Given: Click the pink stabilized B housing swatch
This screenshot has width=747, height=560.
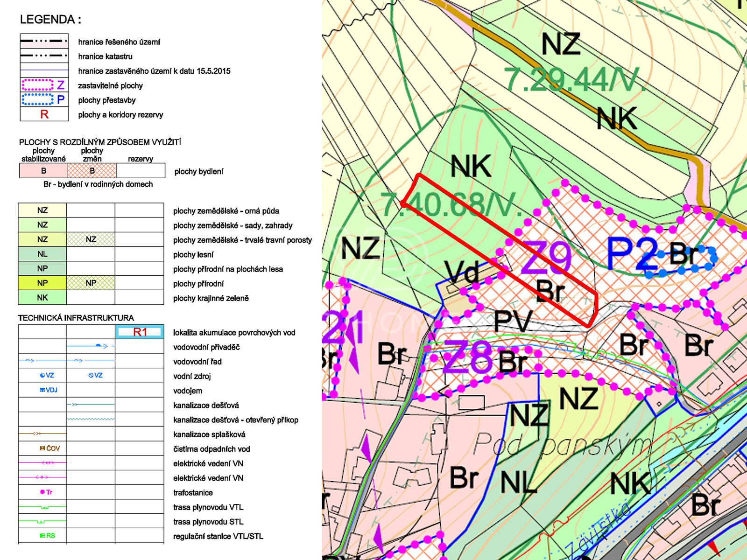Looking at the screenshot, I should (43, 171).
